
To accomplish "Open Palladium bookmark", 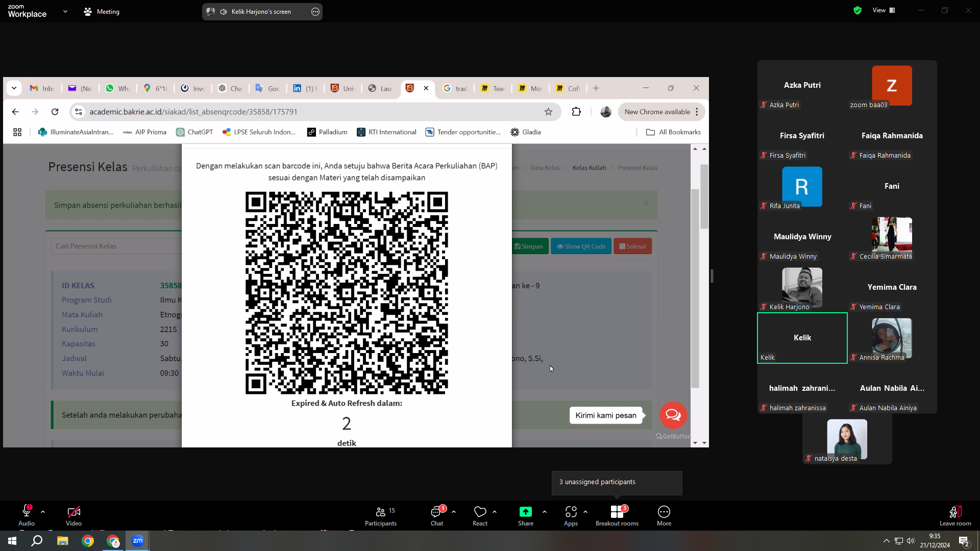I will 327,132.
